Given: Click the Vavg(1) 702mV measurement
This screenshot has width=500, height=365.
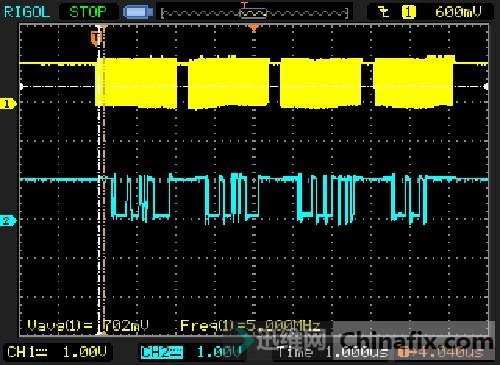Looking at the screenshot, I should click(x=88, y=325).
